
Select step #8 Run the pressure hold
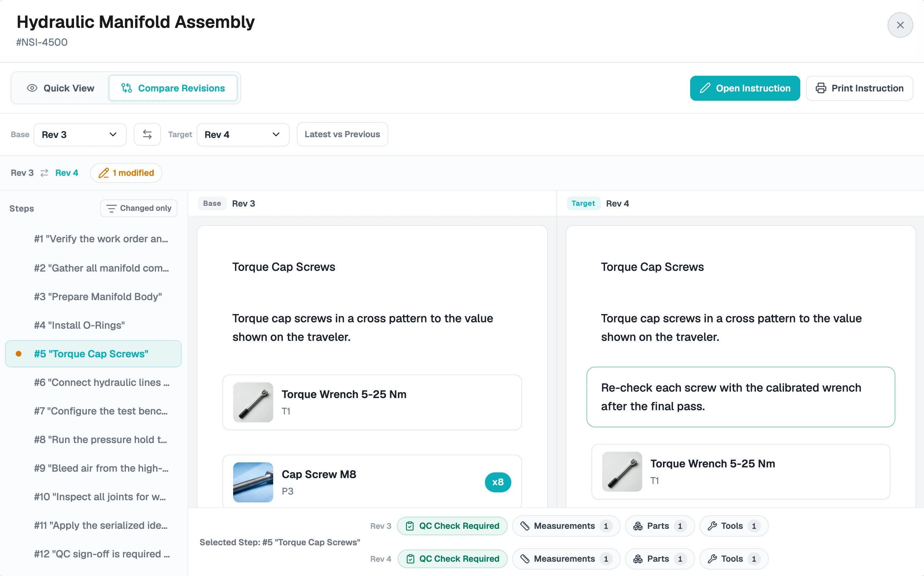(93, 439)
